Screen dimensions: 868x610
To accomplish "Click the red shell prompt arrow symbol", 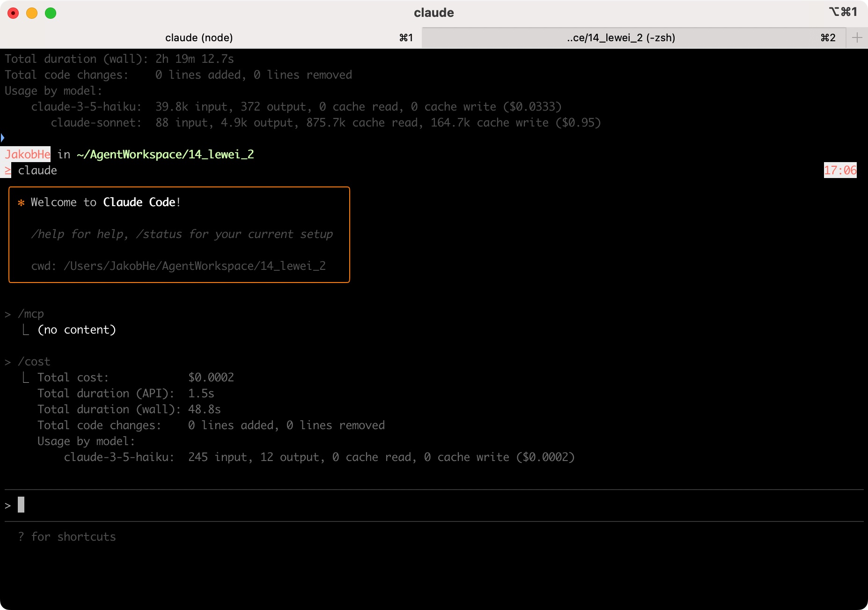I will [x=7, y=171].
